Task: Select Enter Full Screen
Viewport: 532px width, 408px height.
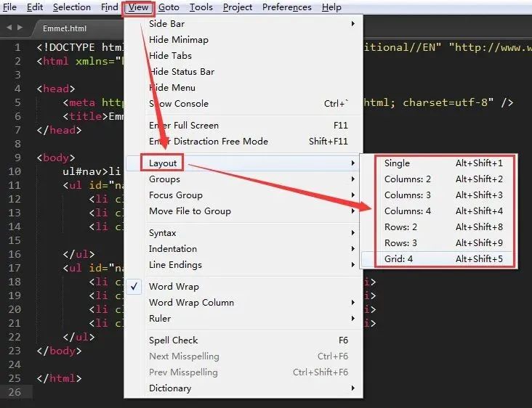Action: tap(243, 126)
